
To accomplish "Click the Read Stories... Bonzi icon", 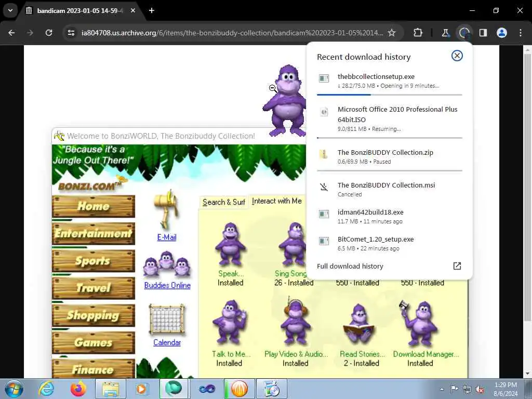I will 359,323.
